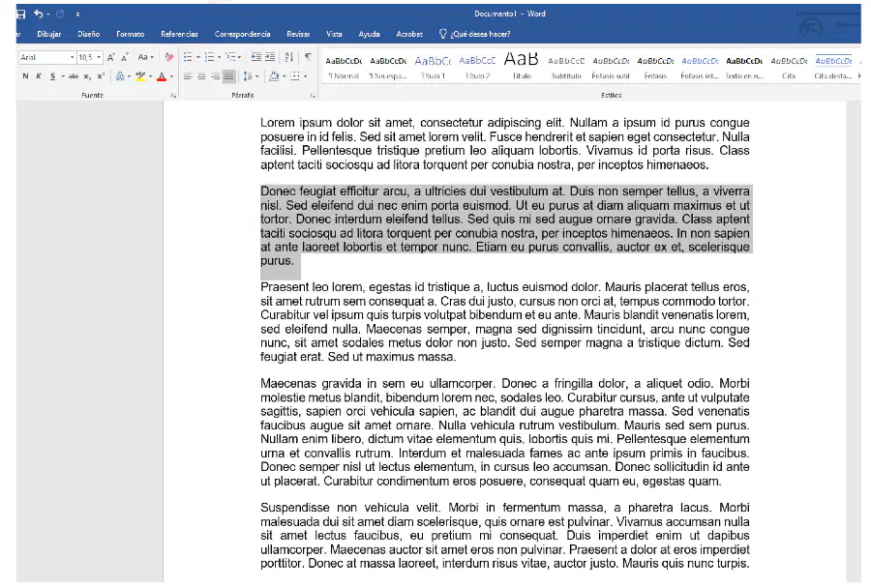Click the text effects blue A icon
871x588 pixels.
click(120, 76)
